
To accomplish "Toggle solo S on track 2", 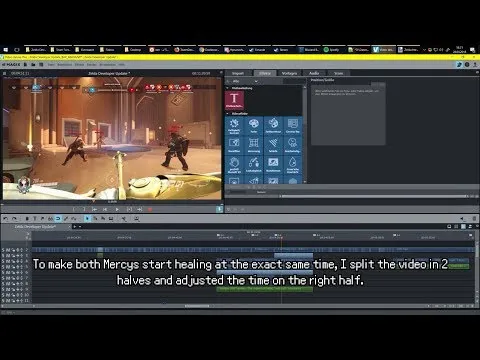I will point(3,250).
